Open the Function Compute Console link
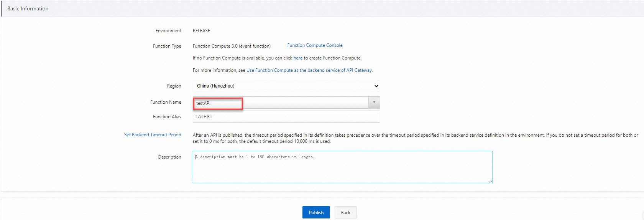This screenshot has height=220, width=644. 315,45
